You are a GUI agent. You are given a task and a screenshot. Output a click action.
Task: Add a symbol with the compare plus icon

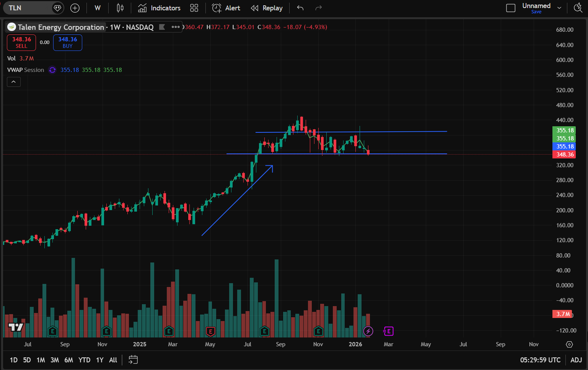coord(74,8)
